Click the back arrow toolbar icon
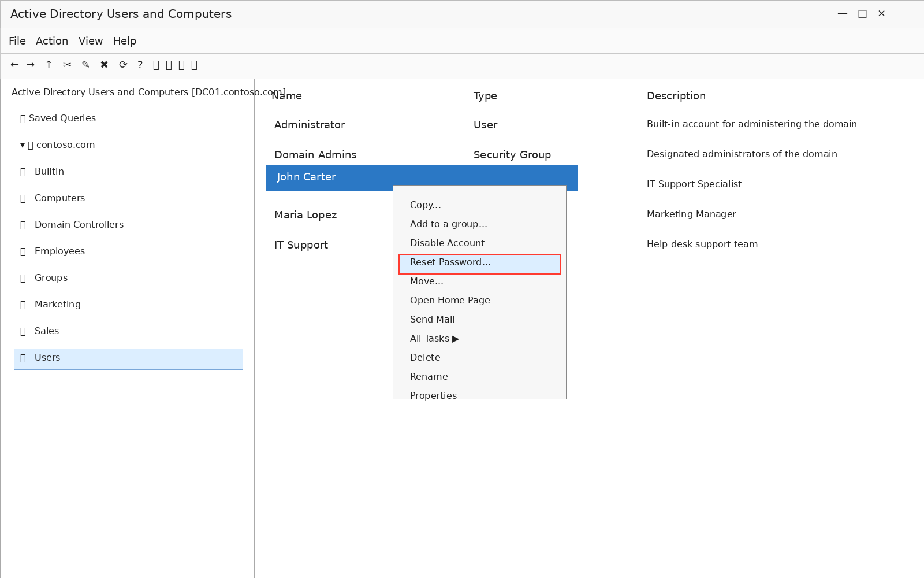The height and width of the screenshot is (578, 924). pos(14,65)
